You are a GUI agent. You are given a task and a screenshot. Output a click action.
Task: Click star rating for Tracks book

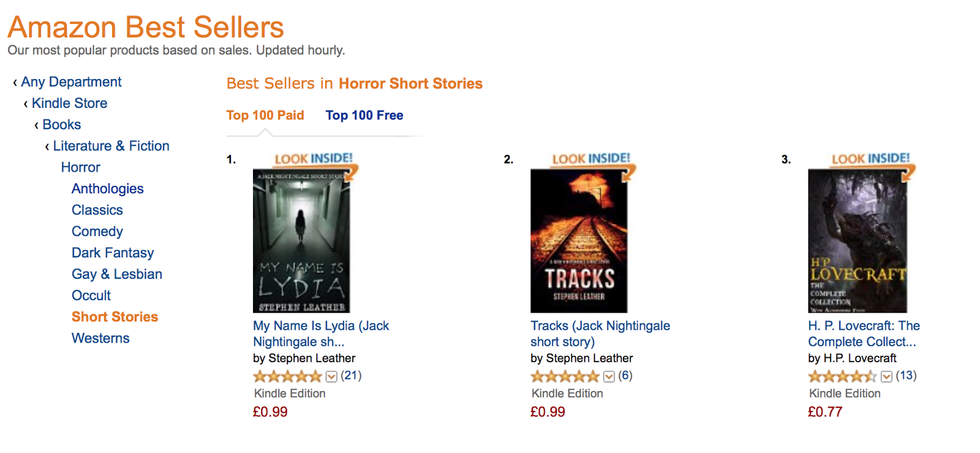[564, 376]
